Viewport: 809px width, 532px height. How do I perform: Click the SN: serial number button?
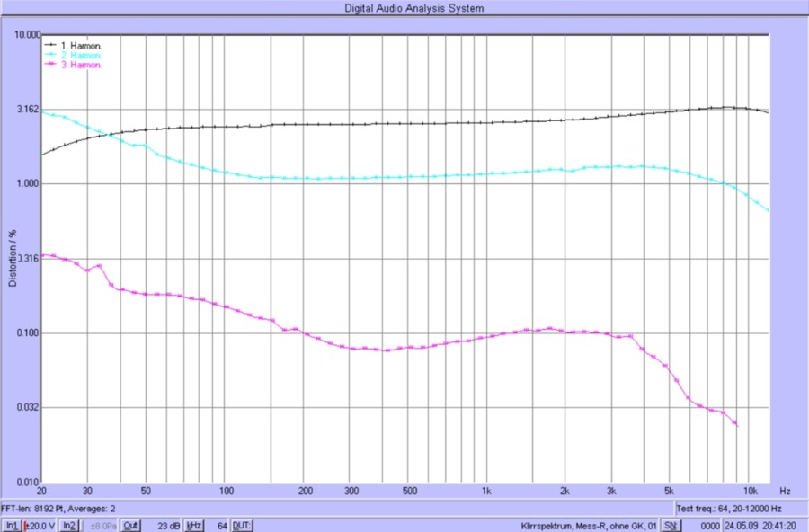pyautogui.click(x=670, y=525)
